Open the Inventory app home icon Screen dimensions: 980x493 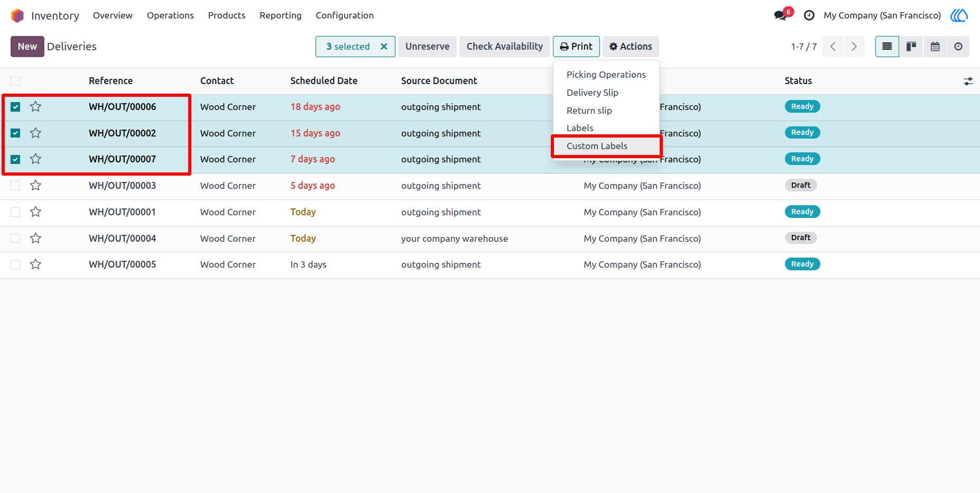pyautogui.click(x=17, y=16)
